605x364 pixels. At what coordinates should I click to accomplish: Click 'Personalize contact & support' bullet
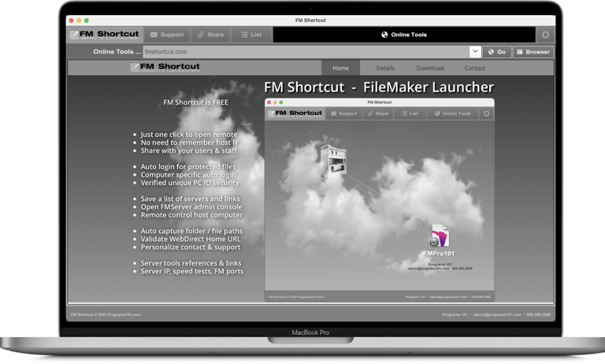190,247
